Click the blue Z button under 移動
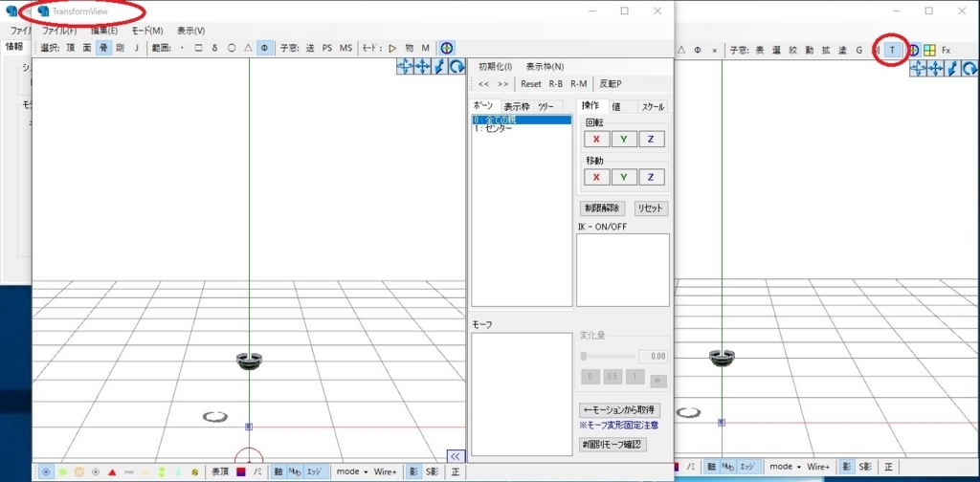Viewport: 980px width, 482px height. click(x=651, y=177)
